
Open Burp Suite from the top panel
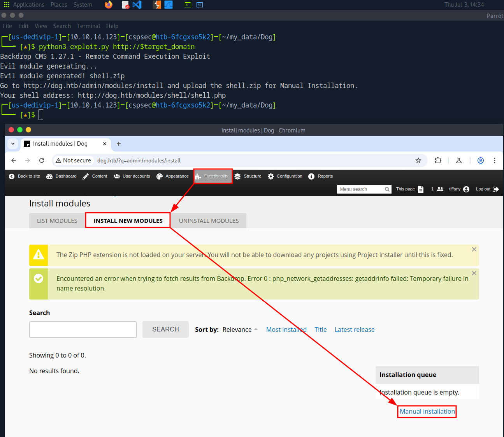pyautogui.click(x=157, y=5)
